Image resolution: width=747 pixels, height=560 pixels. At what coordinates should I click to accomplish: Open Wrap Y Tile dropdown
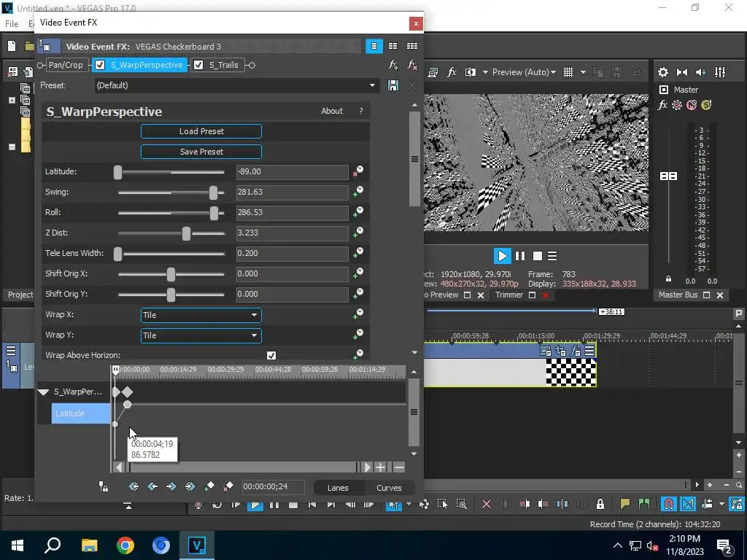pyautogui.click(x=201, y=335)
